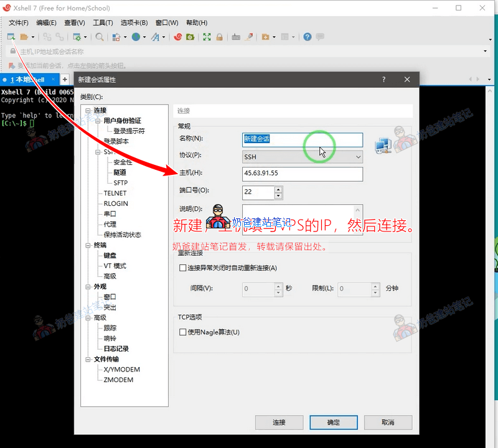
Task: Toggle full screen via the toolbar icon
Action: click(x=206, y=36)
